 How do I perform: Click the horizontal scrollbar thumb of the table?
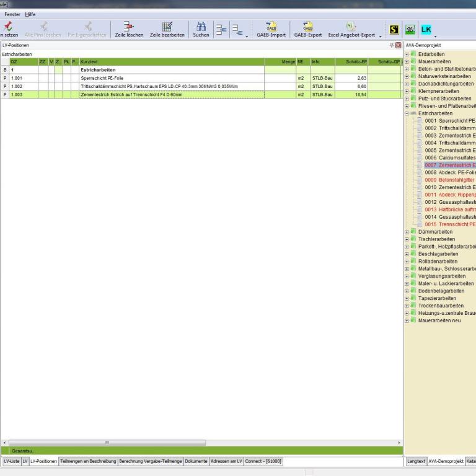point(107,443)
